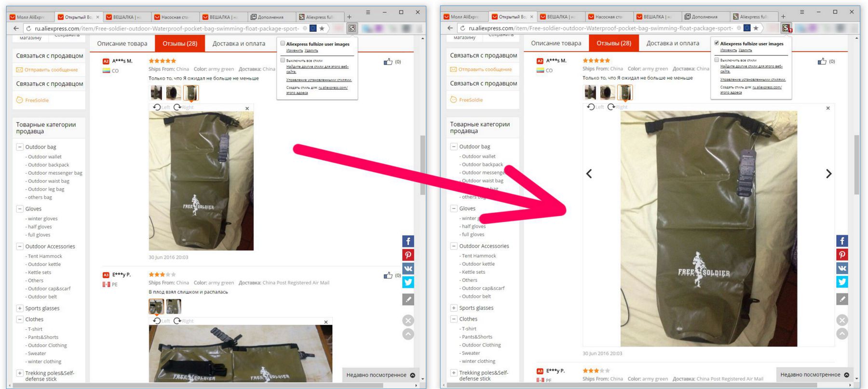
Task: Share on Facebook in the left window
Action: [408, 241]
